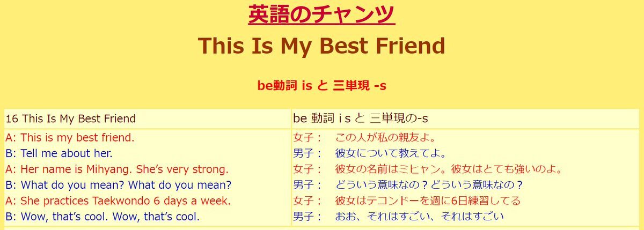Select line 'A: This is my best friend.'
Image resolution: width=644 pixels, height=230 pixels.
pos(70,137)
